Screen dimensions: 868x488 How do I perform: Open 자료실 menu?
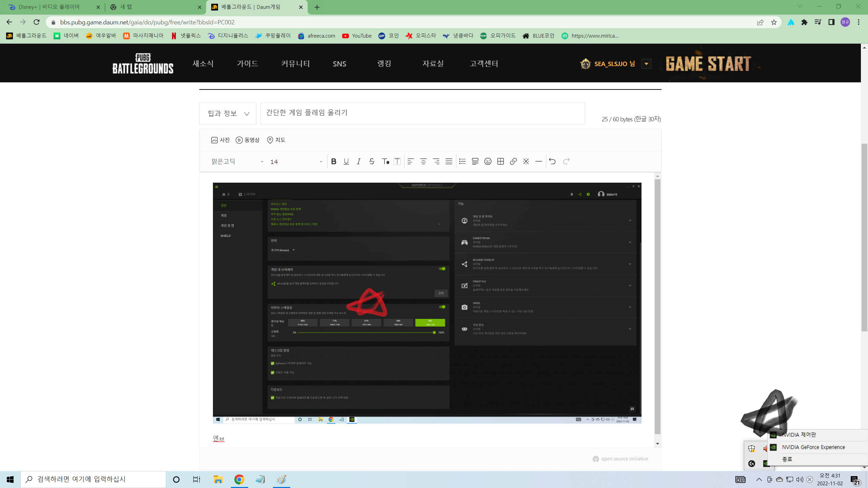click(x=433, y=63)
